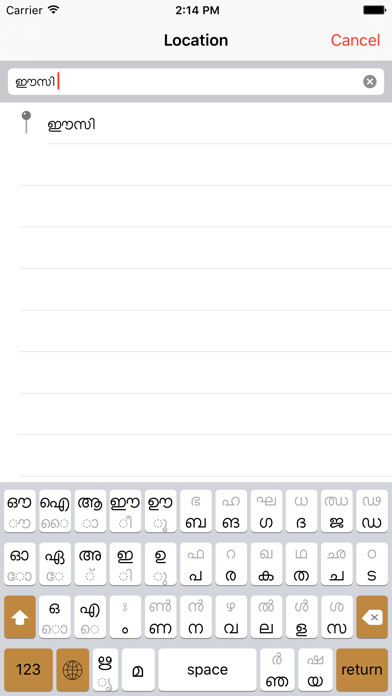Image resolution: width=392 pixels, height=696 pixels.
Task: Tap the മ key beside space
Action: (x=138, y=669)
